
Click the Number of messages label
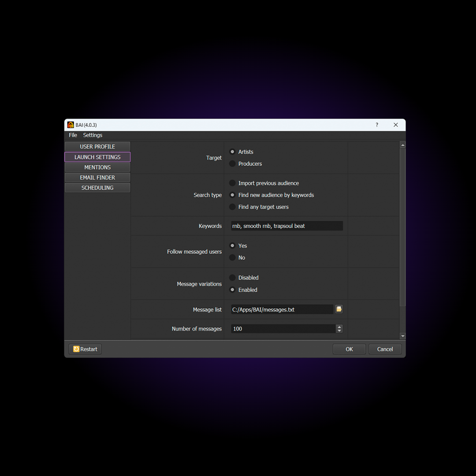[197, 329]
